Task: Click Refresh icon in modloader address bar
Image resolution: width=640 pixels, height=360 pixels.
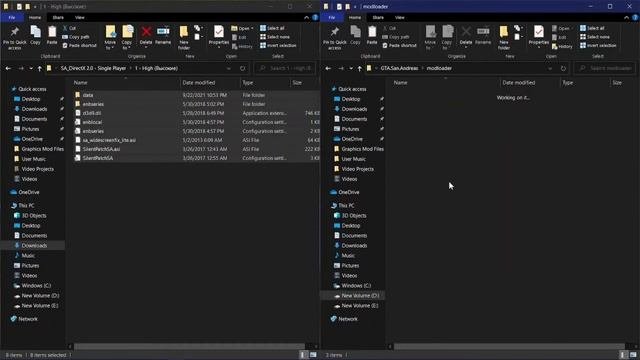Action: (x=563, y=68)
